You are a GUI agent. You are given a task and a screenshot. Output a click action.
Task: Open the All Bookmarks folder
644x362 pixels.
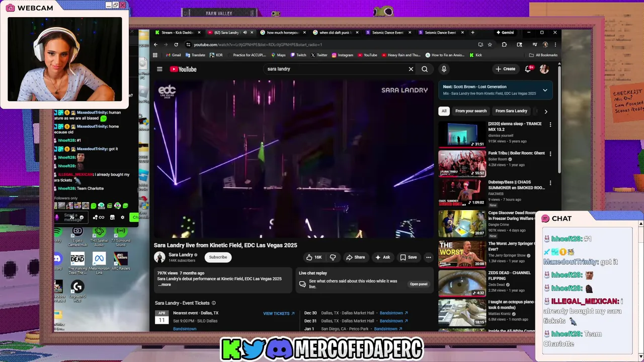[x=543, y=55]
